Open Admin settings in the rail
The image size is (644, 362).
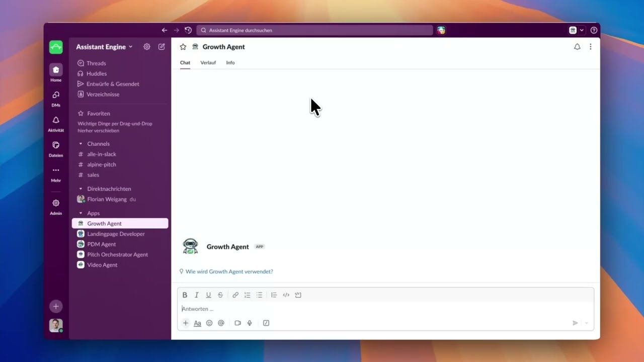(x=56, y=206)
